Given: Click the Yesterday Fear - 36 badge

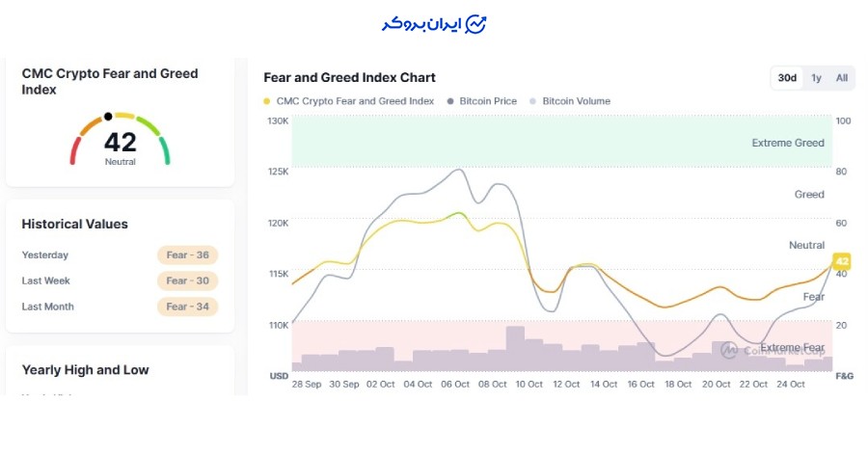Looking at the screenshot, I should [188, 255].
